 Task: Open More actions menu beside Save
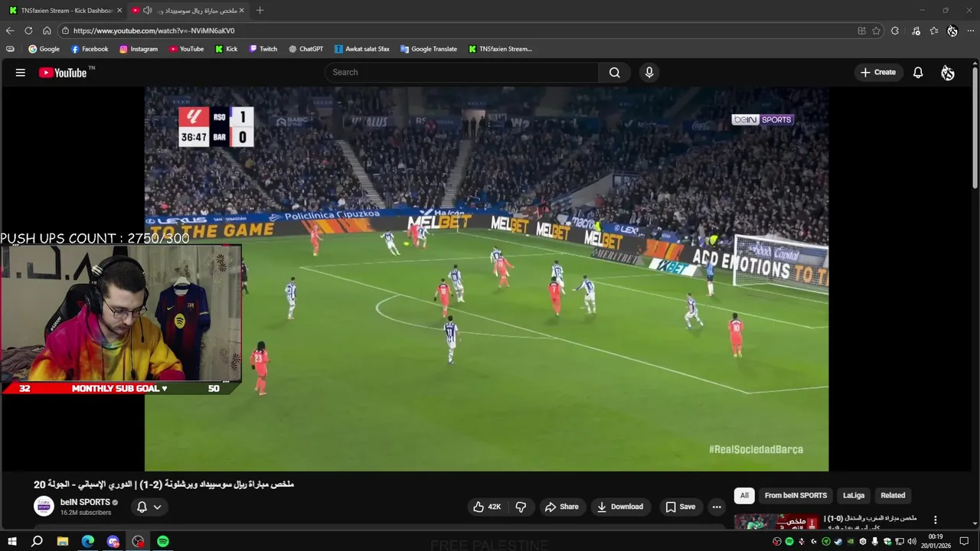pyautogui.click(x=717, y=507)
